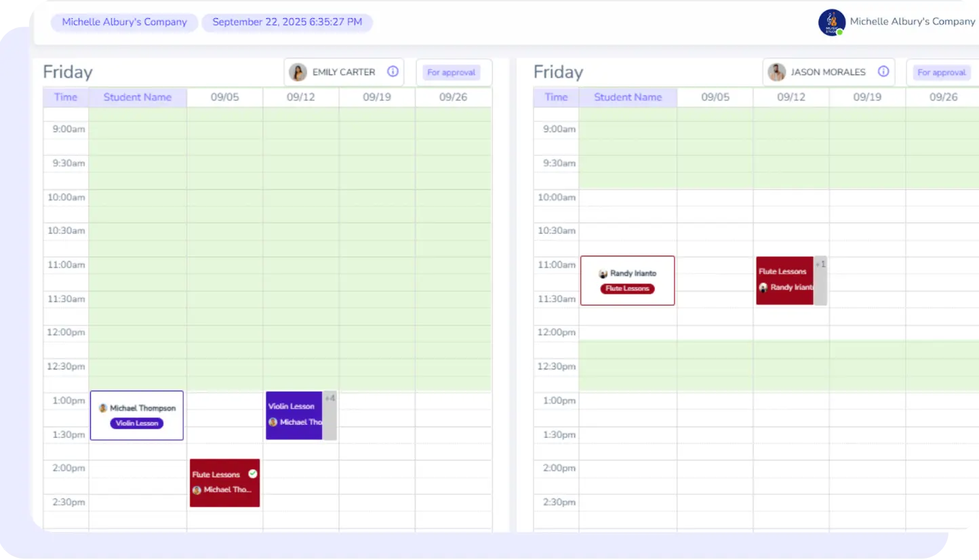Click Michael Thompson's avatar in the student card
The height and width of the screenshot is (560, 979).
[103, 408]
